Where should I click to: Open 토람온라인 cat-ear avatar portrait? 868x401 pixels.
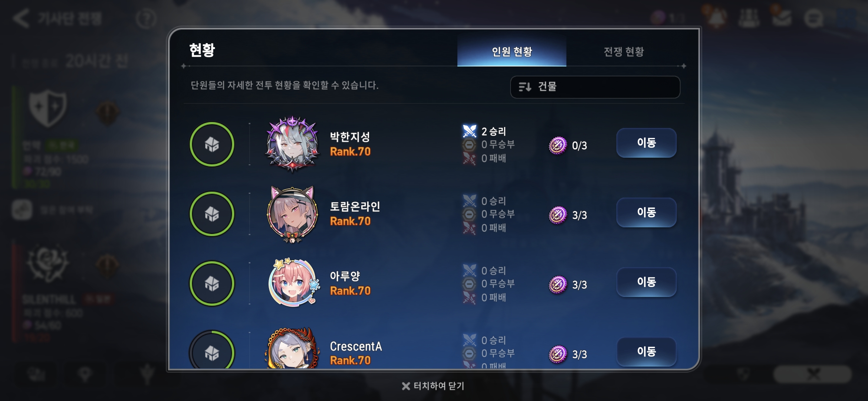pyautogui.click(x=292, y=214)
